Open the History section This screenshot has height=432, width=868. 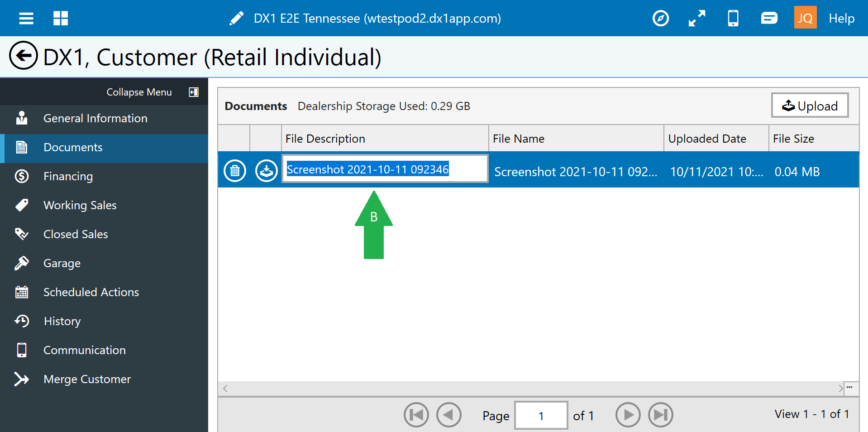click(x=104, y=322)
